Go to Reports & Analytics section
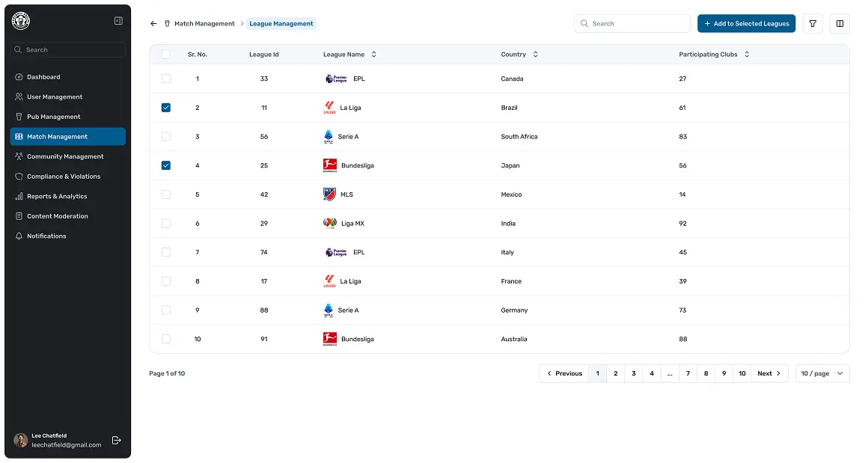Image resolution: width=868 pixels, height=463 pixels. point(57,197)
